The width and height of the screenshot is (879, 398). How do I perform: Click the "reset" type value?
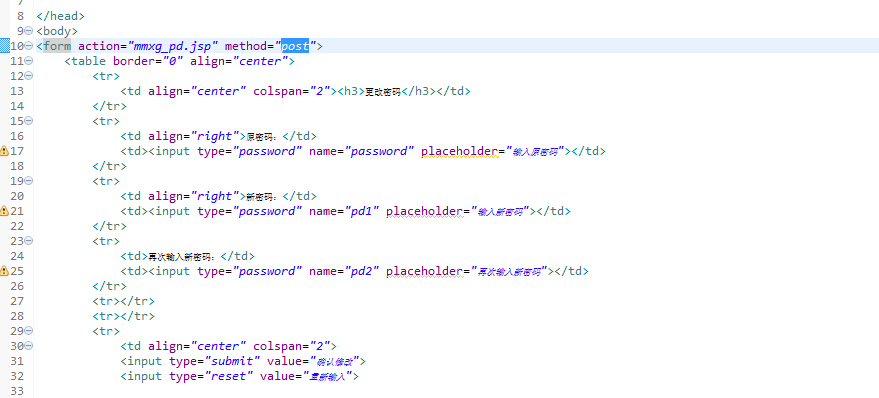229,376
